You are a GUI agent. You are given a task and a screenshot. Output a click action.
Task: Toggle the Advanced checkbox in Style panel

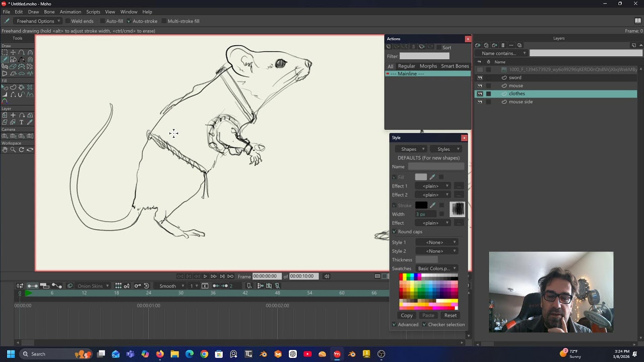click(x=394, y=325)
